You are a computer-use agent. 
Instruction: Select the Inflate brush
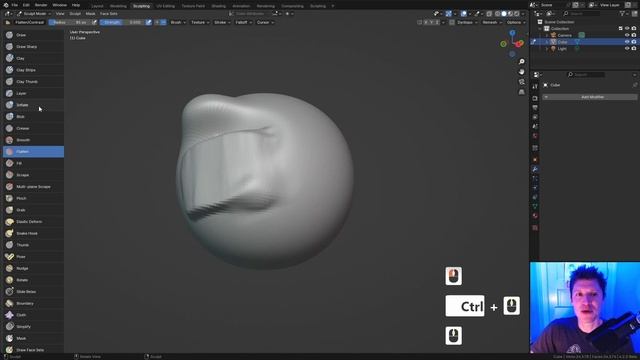[33, 105]
